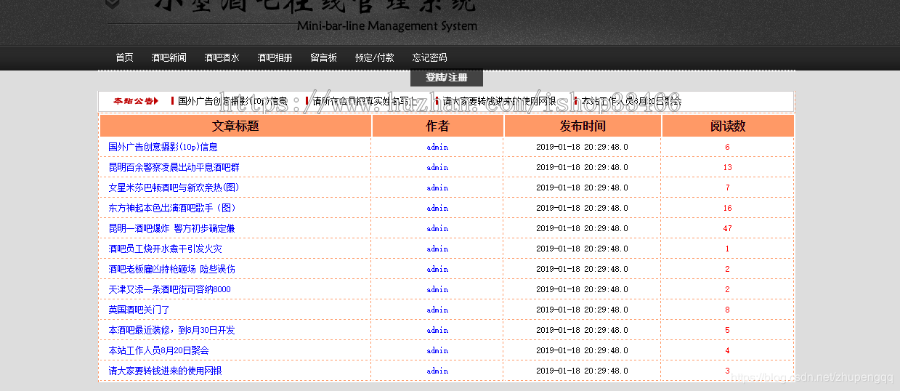Open article 酒吧老板雇凶持枪砸场 险些误伤
This screenshot has width=900, height=391.
[172, 269]
